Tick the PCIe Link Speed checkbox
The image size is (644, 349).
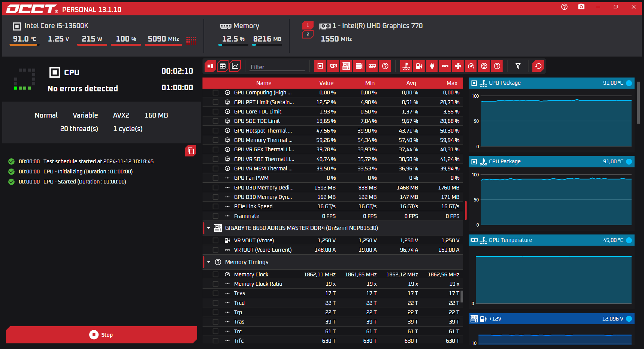(x=215, y=206)
